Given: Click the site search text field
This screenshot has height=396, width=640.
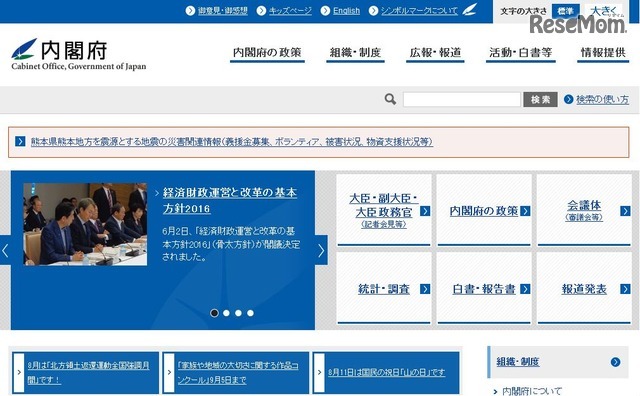Looking at the screenshot, I should coord(462,99).
